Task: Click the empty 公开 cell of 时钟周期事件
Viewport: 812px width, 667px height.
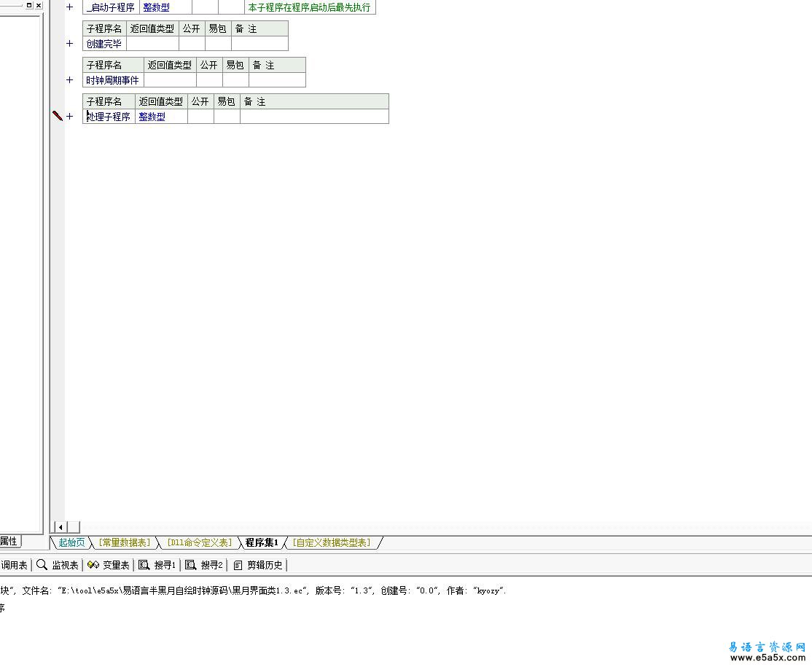Action: (x=209, y=79)
